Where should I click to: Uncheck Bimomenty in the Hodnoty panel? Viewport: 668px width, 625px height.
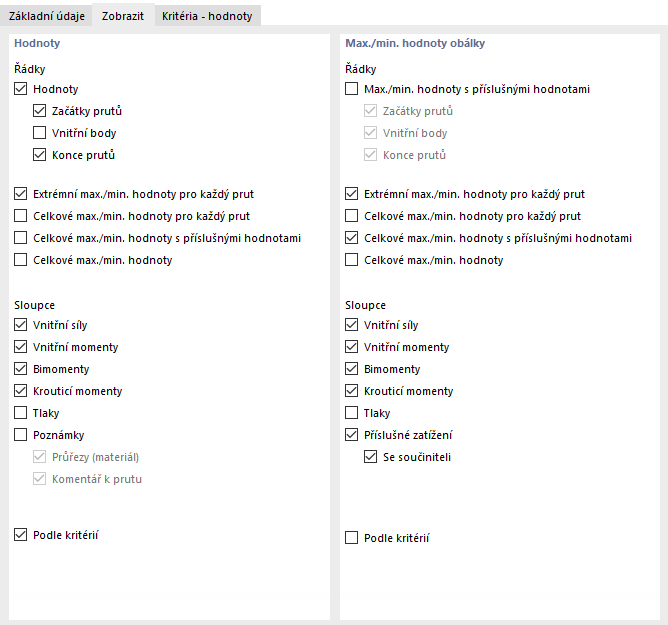tap(22, 369)
